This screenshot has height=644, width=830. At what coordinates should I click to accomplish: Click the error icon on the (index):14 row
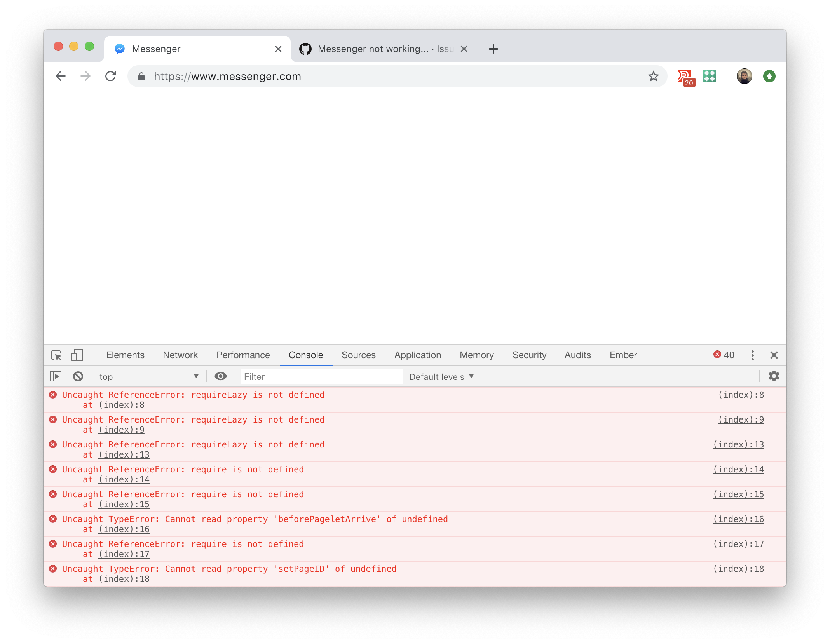(x=53, y=469)
